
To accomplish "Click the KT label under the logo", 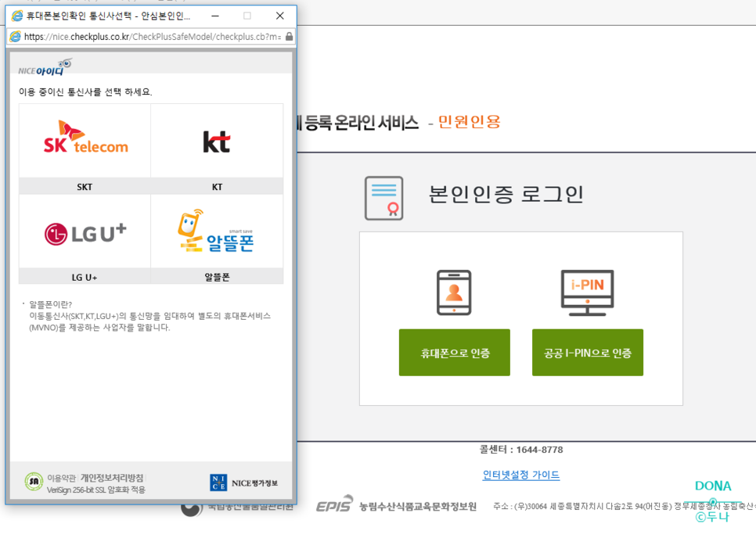I will coord(217,187).
